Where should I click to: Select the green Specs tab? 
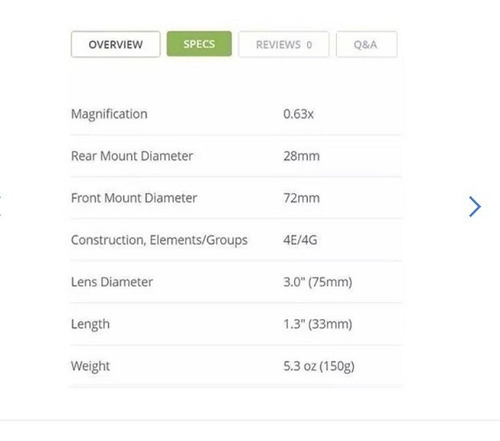pyautogui.click(x=199, y=44)
